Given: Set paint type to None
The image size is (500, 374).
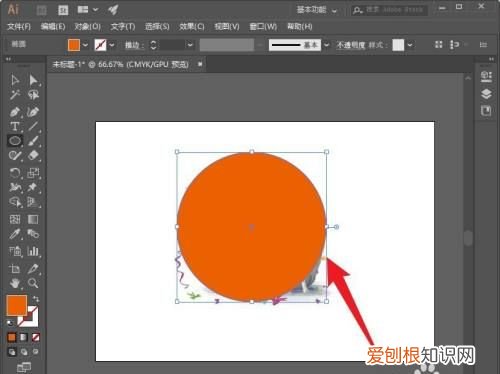Looking at the screenshot, I should pos(36,337).
